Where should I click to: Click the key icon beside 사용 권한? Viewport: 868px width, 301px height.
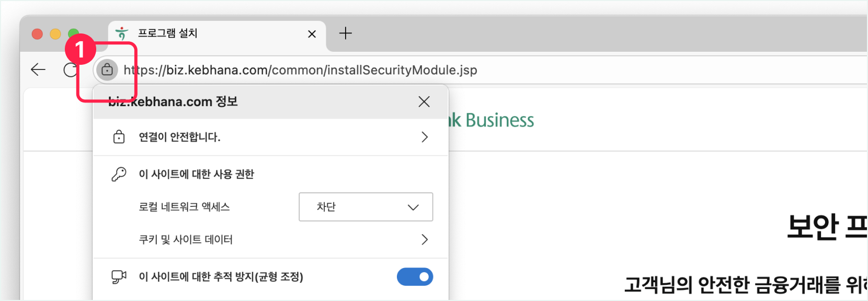point(119,174)
